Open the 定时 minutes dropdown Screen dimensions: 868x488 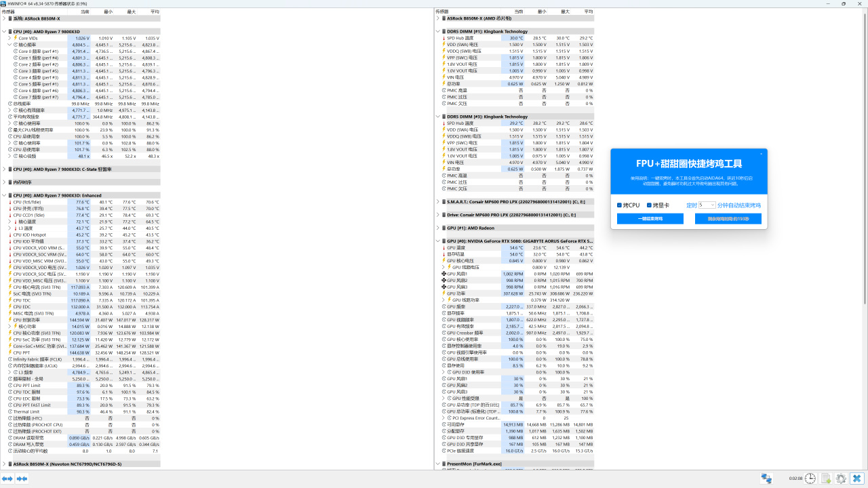point(707,205)
